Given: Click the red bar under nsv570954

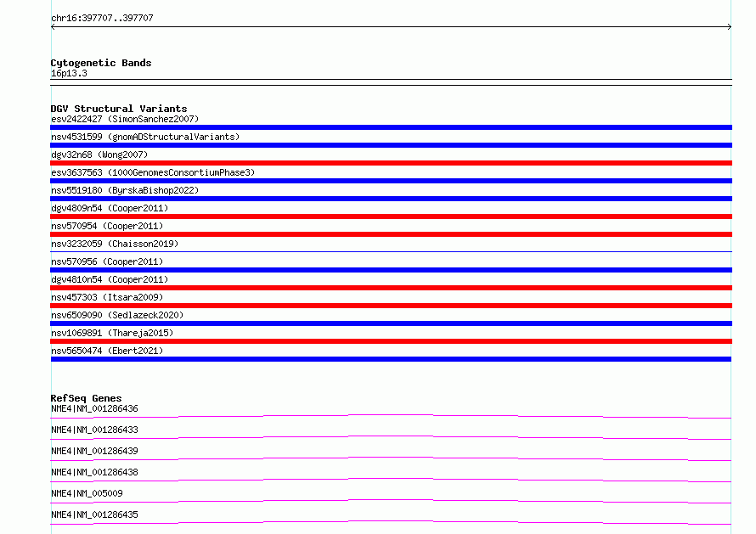Looking at the screenshot, I should click(x=391, y=234).
